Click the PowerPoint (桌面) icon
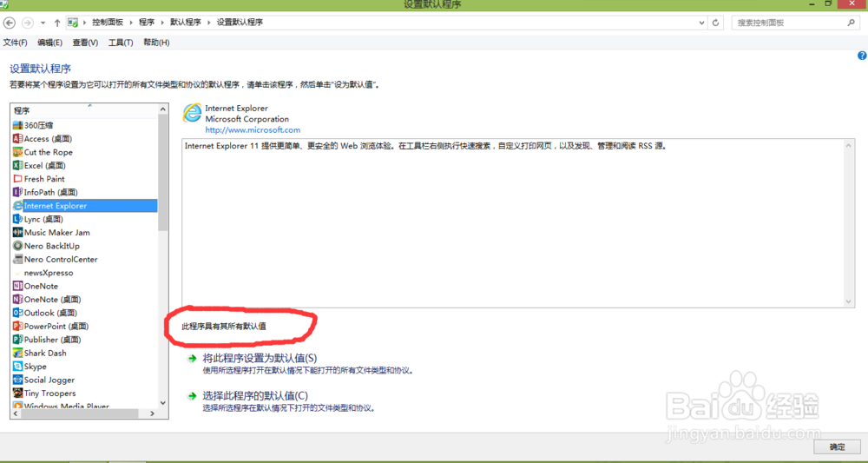Viewport: 868px width, 463px height. [x=17, y=327]
